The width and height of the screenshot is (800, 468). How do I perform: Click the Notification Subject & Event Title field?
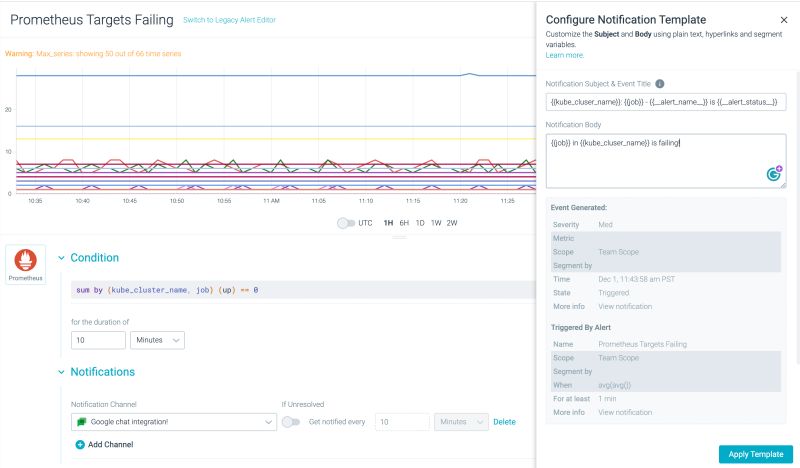pos(665,102)
